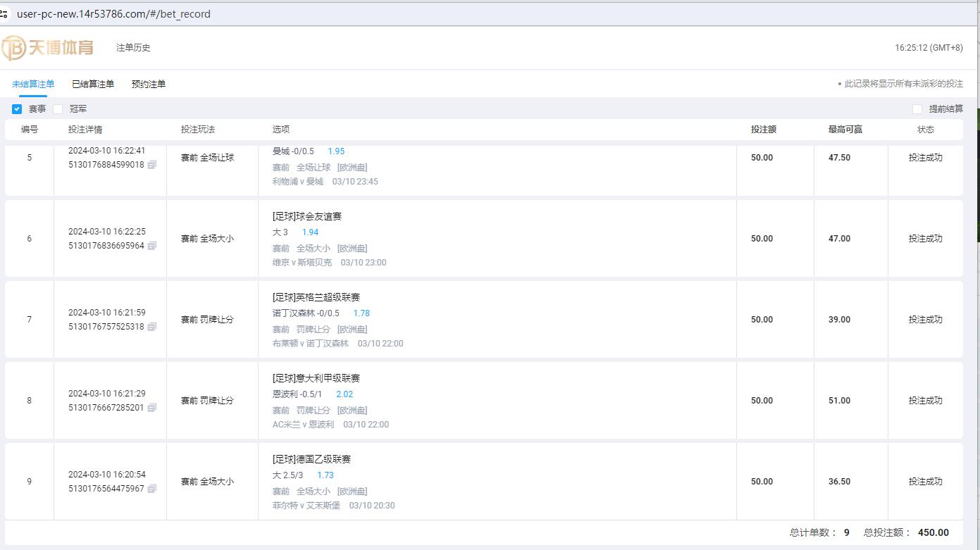
Task: Copy bet number 5130176836695964
Action: click(152, 246)
